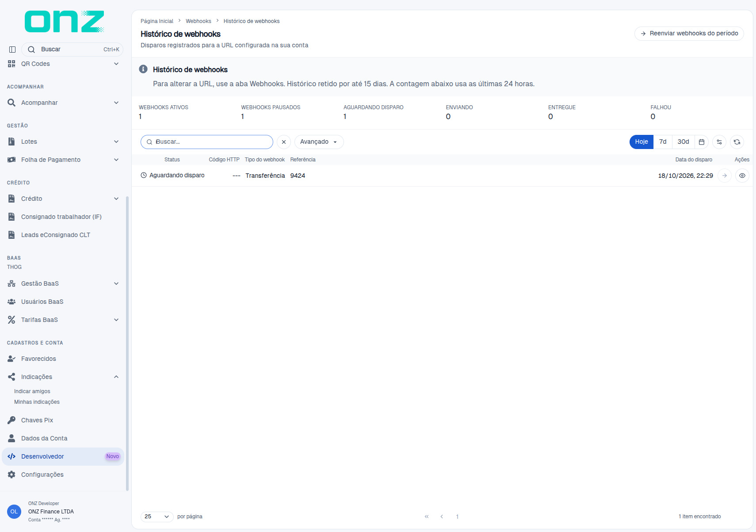Open the sidebar Buscar Ctrl+K search
Viewport: 756px width, 532px height.
pyautogui.click(x=72, y=50)
